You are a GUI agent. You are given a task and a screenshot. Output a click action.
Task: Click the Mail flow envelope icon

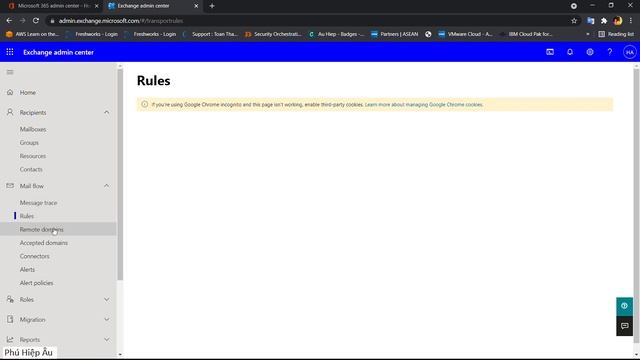coord(10,186)
